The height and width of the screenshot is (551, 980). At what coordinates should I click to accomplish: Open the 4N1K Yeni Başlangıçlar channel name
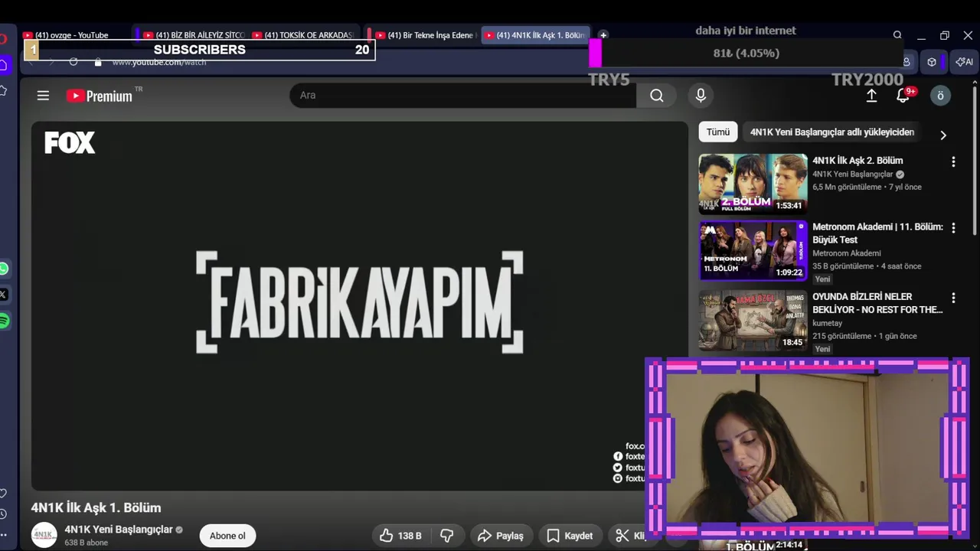119,530
